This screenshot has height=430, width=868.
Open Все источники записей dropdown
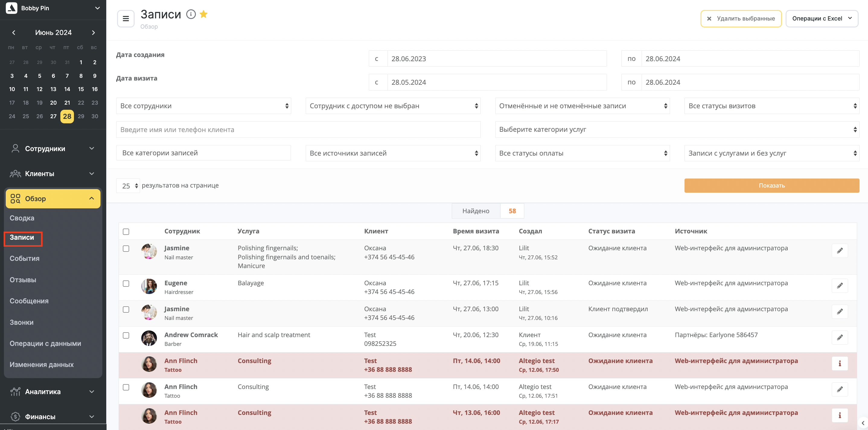393,153
